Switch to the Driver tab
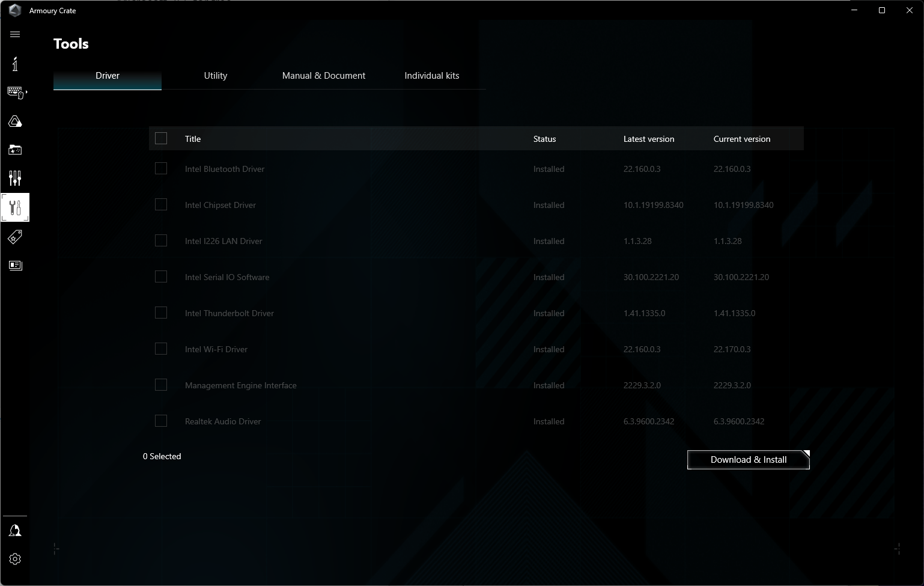 108,76
